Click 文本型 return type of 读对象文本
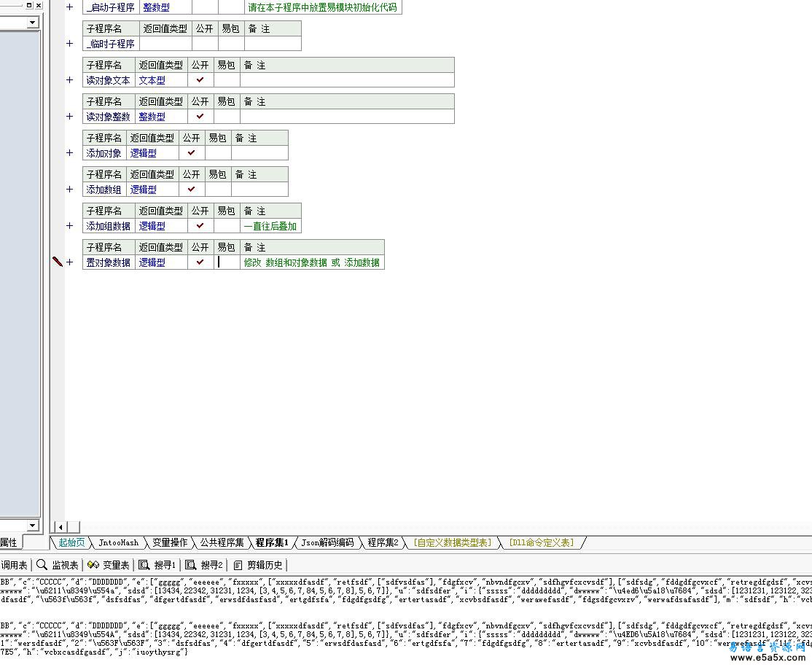This screenshot has width=812, height=667. click(152, 80)
